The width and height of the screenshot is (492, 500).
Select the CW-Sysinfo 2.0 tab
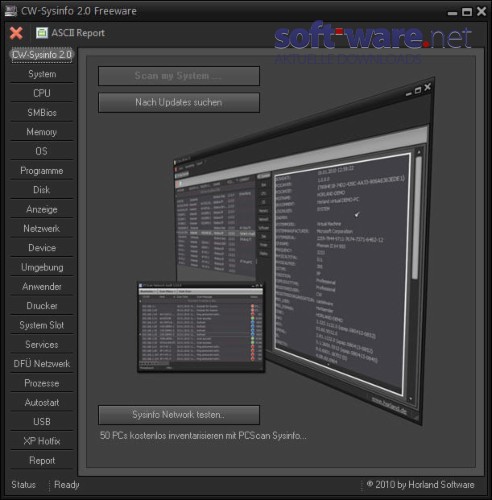tap(42, 55)
